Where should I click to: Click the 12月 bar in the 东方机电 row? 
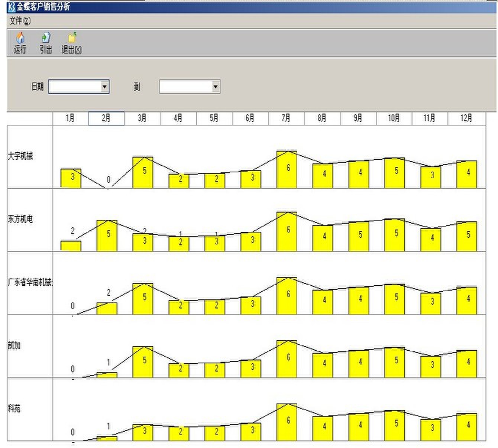click(467, 236)
